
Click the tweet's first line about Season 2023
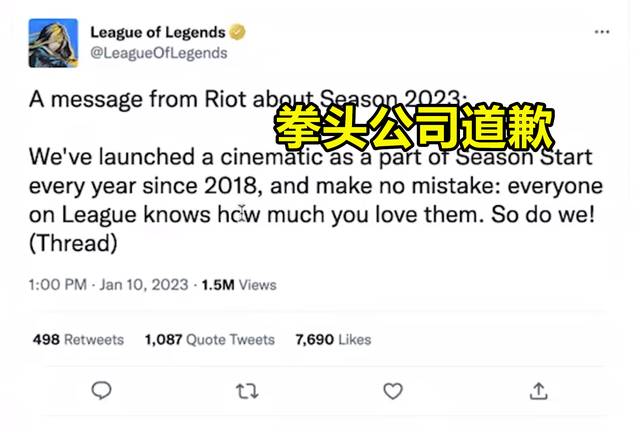coord(248,99)
